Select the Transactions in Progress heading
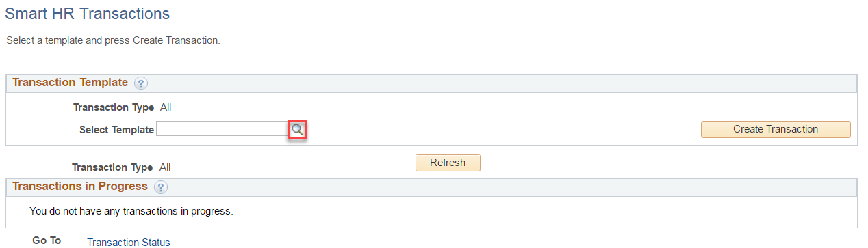The width and height of the screenshot is (868, 248). [80, 187]
